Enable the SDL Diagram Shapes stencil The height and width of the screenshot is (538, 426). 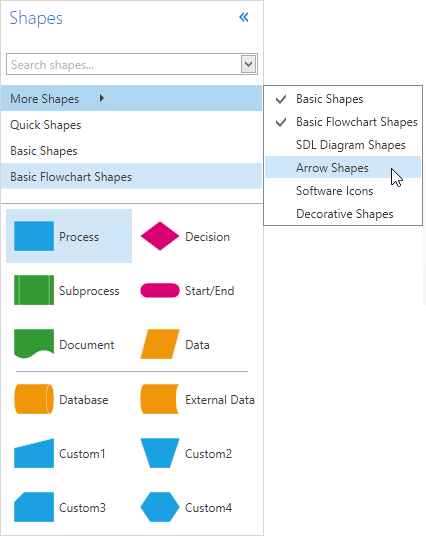(x=343, y=145)
